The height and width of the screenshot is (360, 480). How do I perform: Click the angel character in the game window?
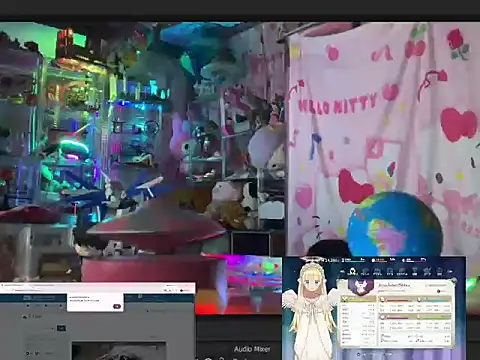(310, 310)
